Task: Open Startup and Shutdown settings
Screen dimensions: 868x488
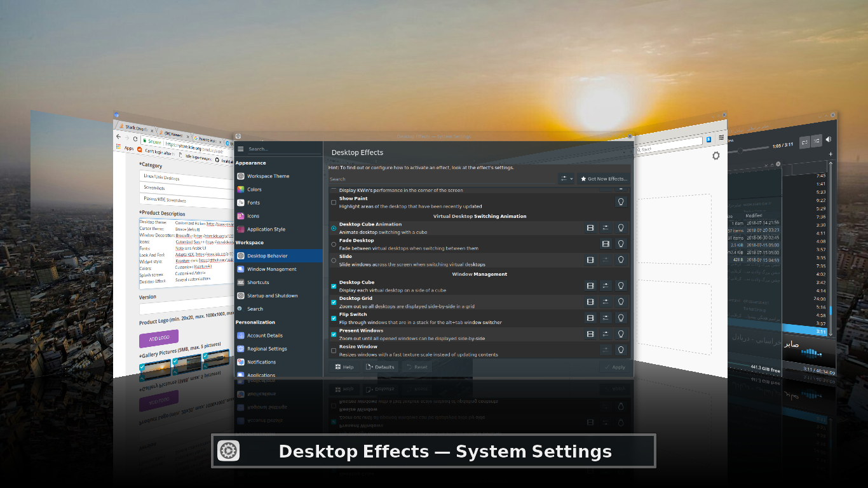Action: click(x=278, y=295)
